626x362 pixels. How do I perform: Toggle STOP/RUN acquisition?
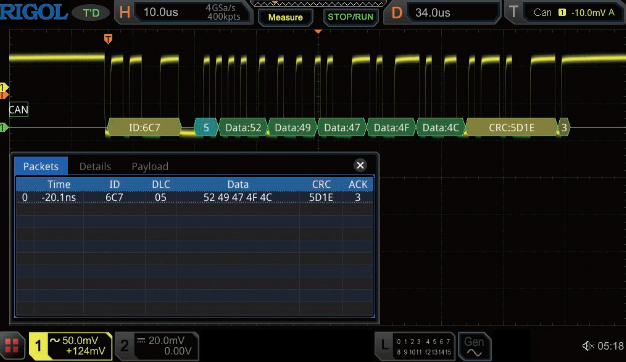(351, 17)
